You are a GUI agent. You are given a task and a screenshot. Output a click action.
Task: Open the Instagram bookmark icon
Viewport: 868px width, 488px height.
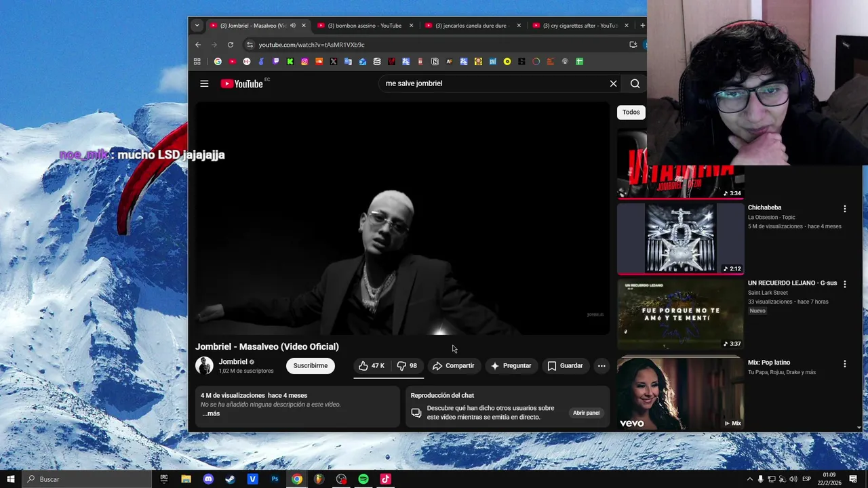tap(304, 62)
